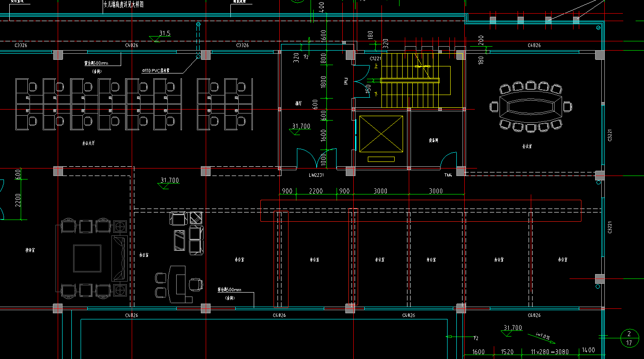Image resolution: width=644 pixels, height=359 pixels.
Task: Click the 会议室 room label
Action: (527, 146)
